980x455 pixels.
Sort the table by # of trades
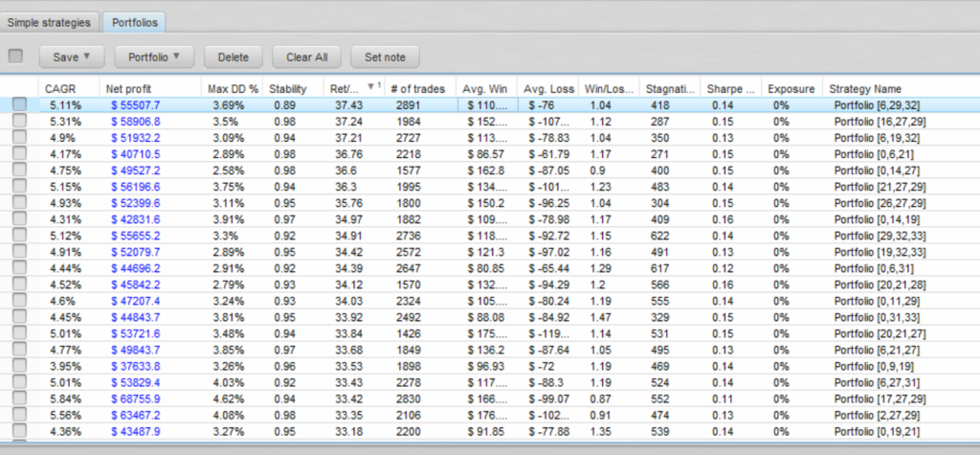pos(419,88)
